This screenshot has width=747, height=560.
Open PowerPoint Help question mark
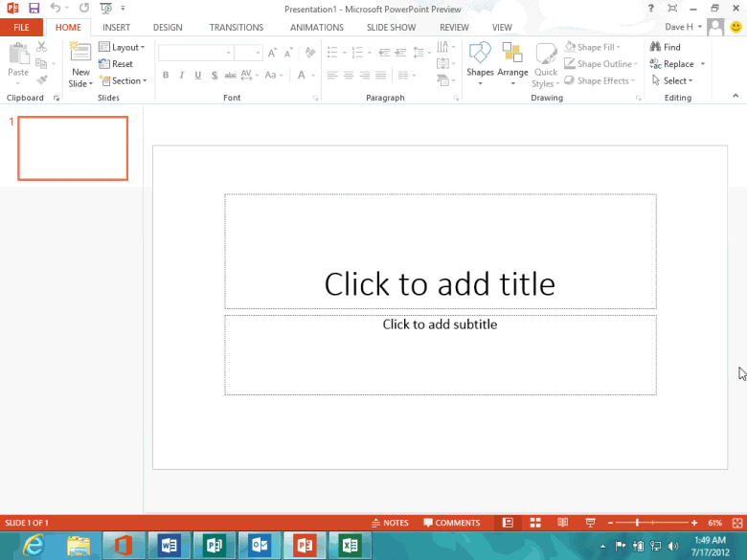[651, 8]
